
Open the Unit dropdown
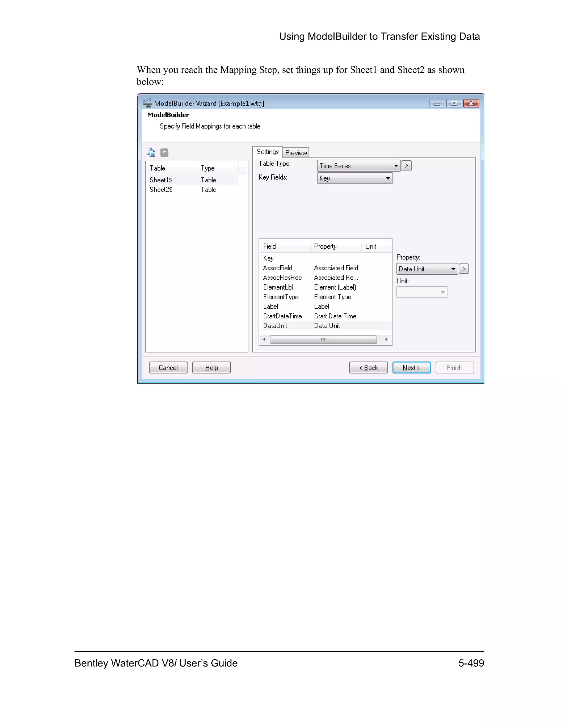pos(422,292)
